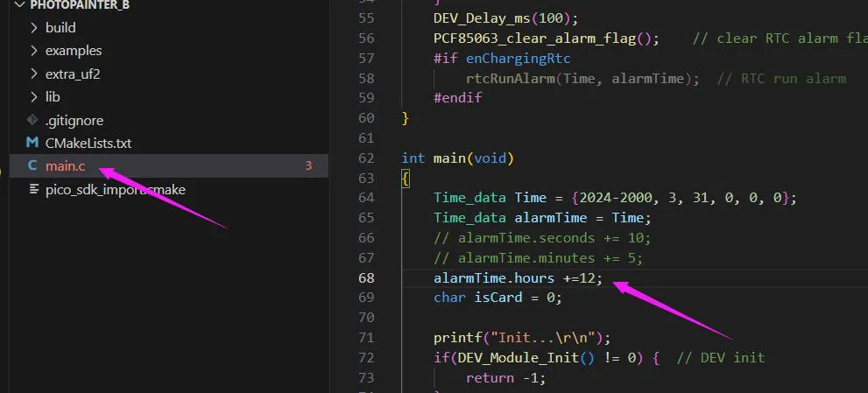Click the commented alarmTime.minutes += 5 line
The height and width of the screenshot is (393, 868).
539,258
